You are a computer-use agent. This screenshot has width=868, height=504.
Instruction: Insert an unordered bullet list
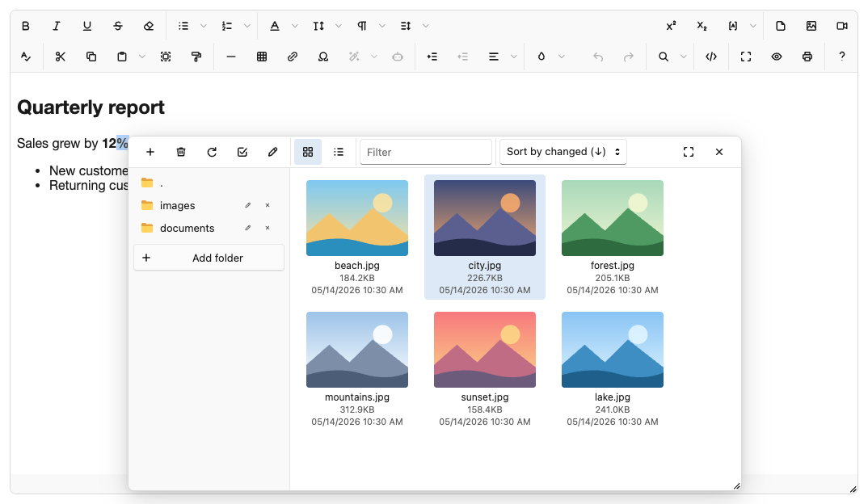point(183,26)
